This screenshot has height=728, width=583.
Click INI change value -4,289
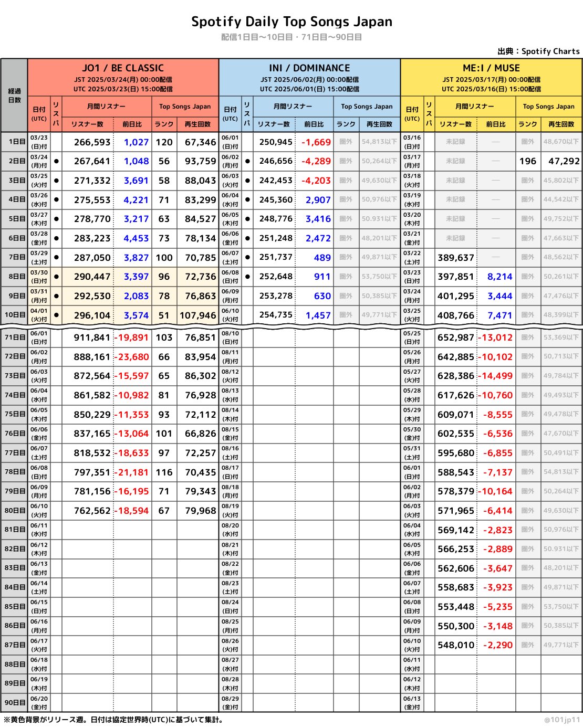pyautogui.click(x=316, y=161)
